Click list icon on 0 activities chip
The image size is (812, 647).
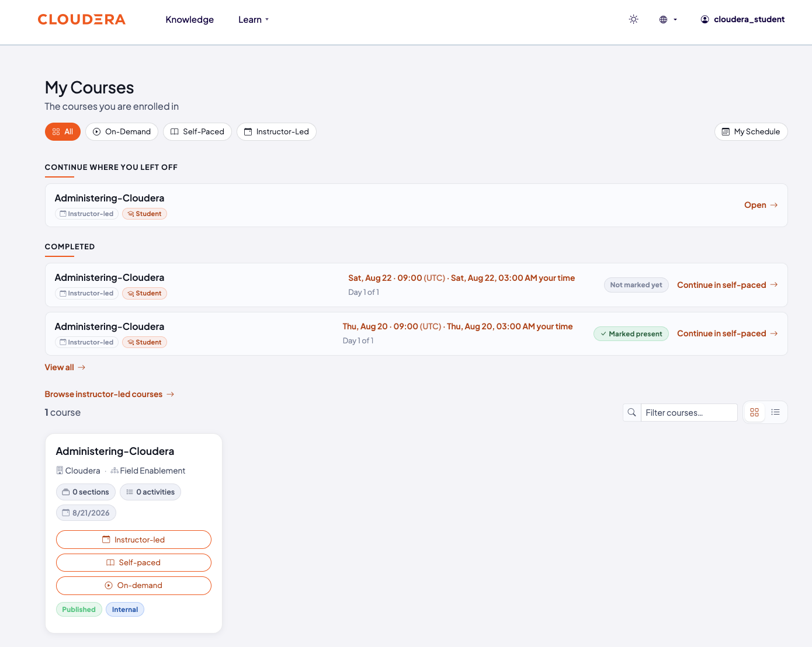pyautogui.click(x=130, y=492)
